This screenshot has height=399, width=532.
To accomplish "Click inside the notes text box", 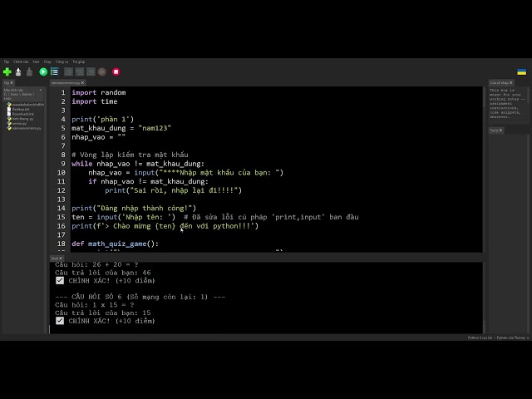I will [507, 104].
